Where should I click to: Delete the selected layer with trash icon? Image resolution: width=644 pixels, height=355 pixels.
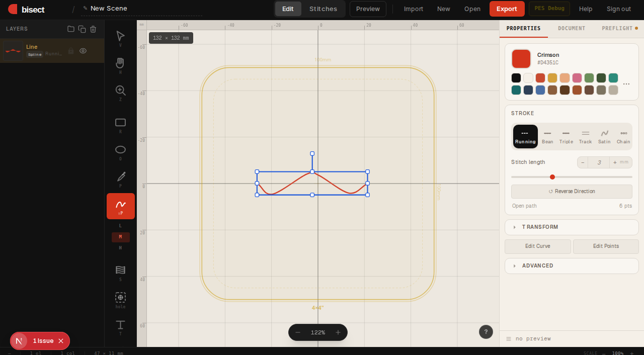pyautogui.click(x=93, y=29)
